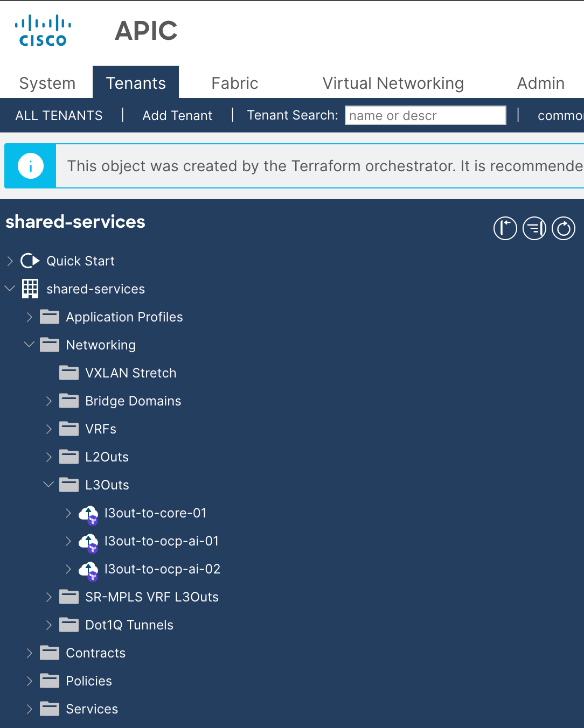Expand the Policies chevron
This screenshot has height=728, width=584.
30,681
